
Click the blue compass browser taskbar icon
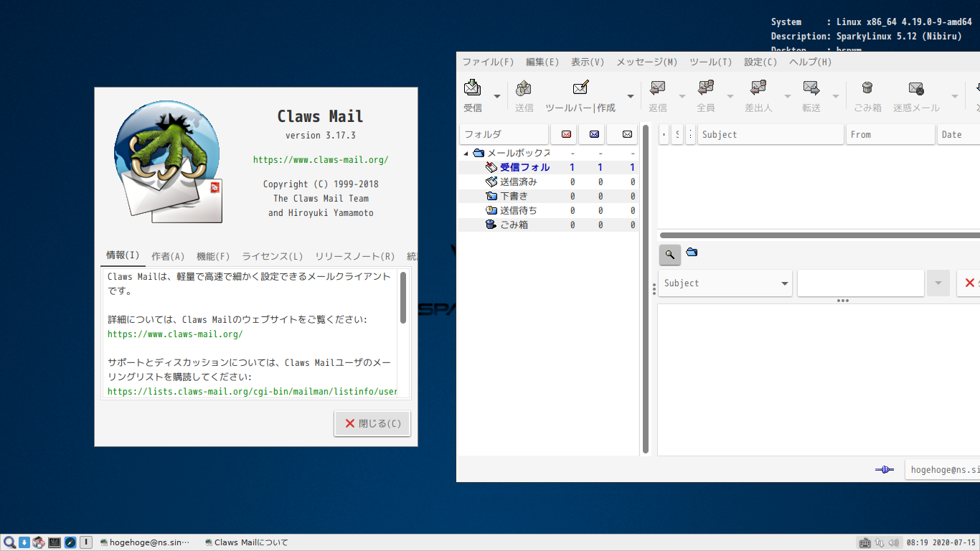tap(70, 542)
